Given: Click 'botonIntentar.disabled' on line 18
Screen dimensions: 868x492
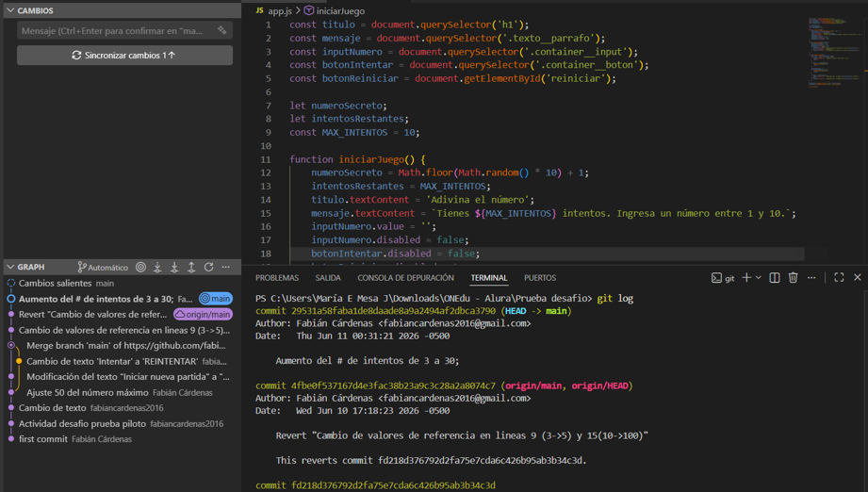Looking at the screenshot, I should click(x=371, y=254).
